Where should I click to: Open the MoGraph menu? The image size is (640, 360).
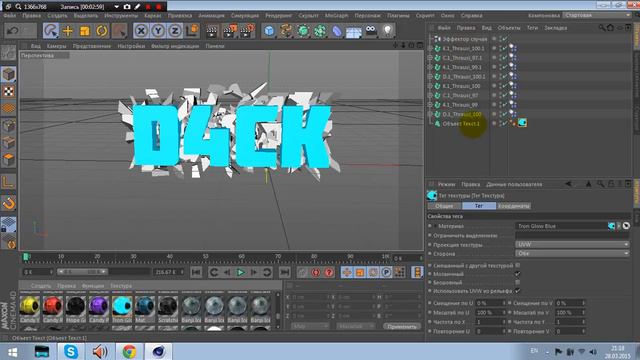[336, 16]
